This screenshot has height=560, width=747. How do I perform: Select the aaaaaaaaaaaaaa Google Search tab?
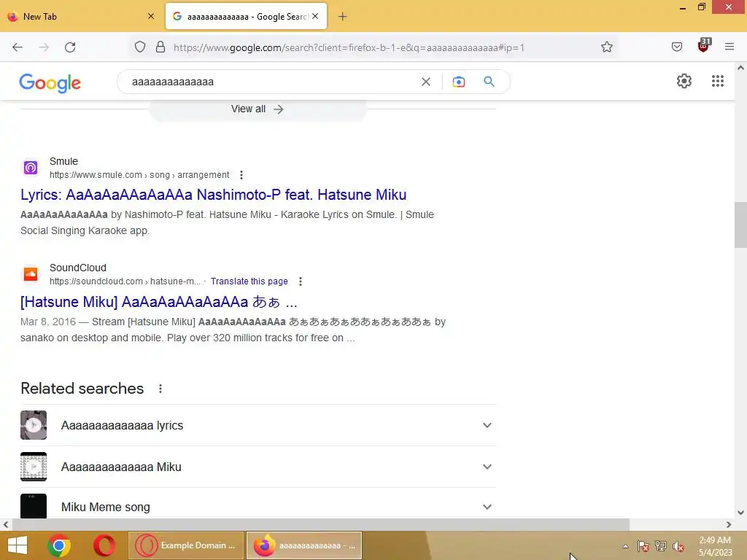coord(247,17)
